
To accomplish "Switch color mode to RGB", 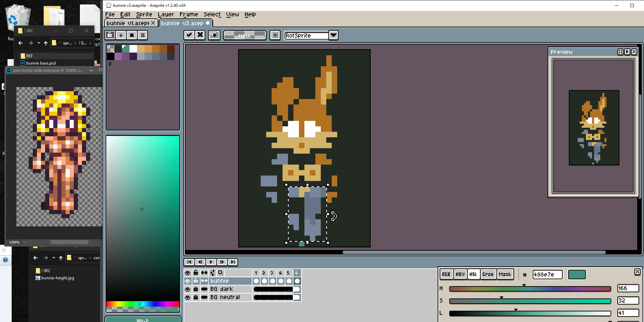I will pos(446,274).
